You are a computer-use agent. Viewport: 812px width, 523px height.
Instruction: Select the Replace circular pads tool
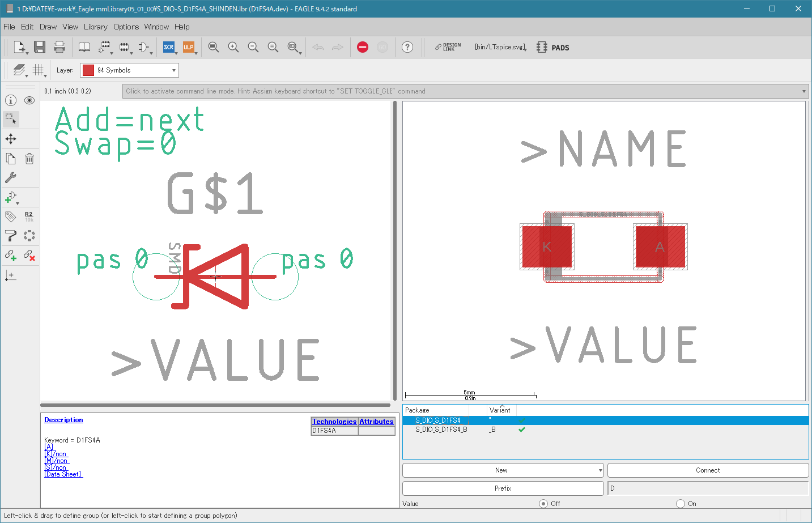29,236
